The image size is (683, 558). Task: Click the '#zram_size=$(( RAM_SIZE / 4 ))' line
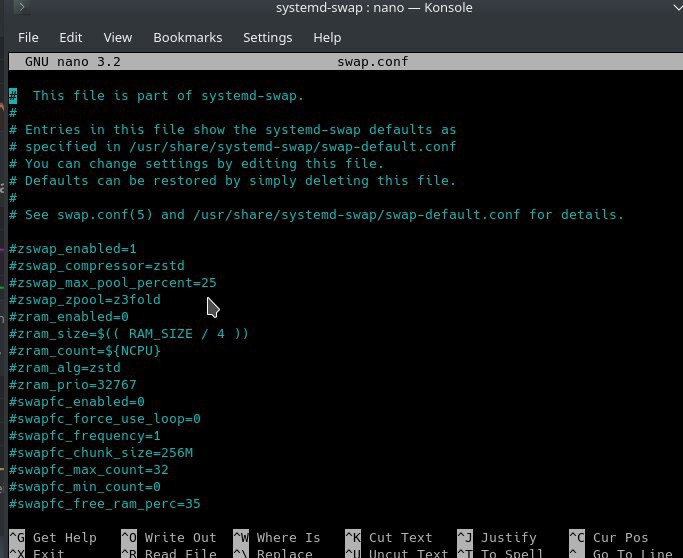tap(129, 334)
